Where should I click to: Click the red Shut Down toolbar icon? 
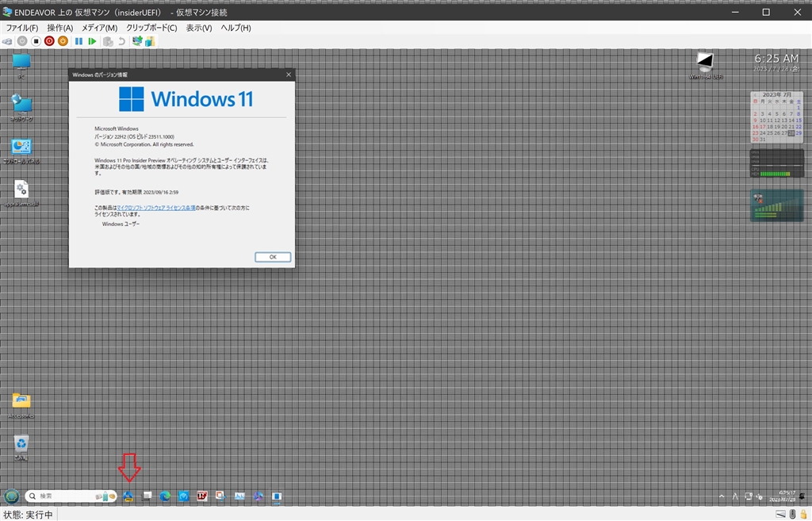(49, 41)
